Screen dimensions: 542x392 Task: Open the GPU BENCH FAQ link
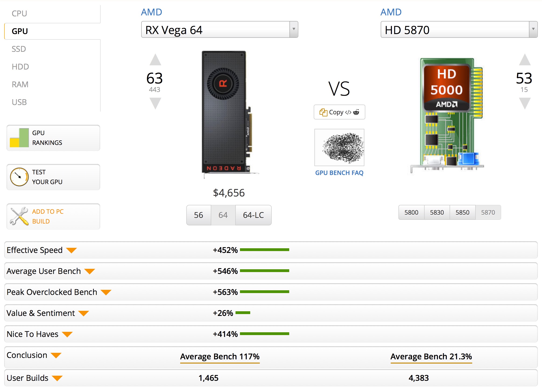tap(339, 173)
